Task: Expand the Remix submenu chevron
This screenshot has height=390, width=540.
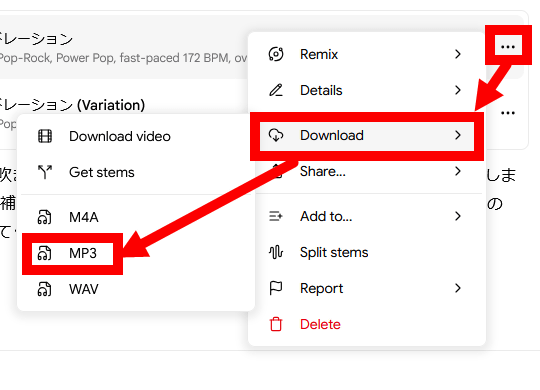Action: coord(458,54)
